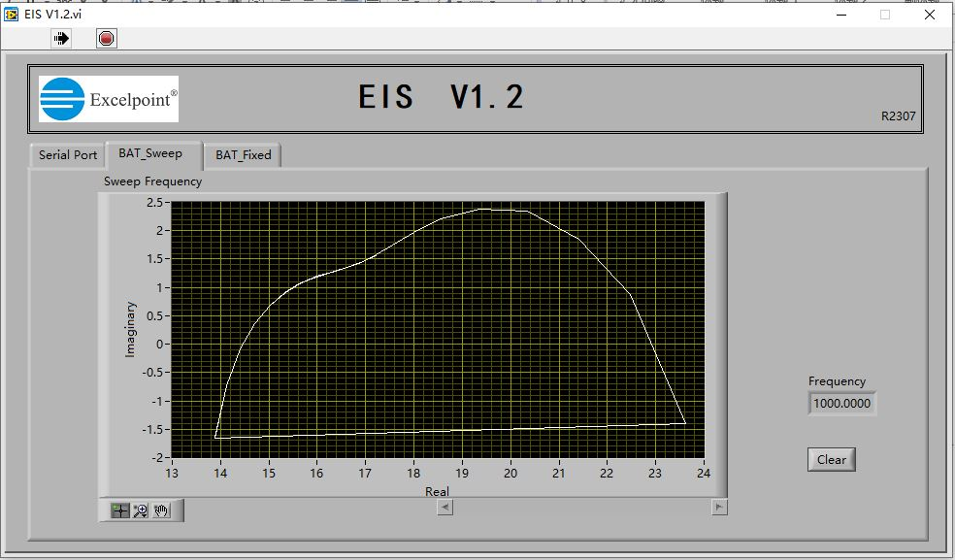Viewport: 955px width, 560px height.
Task: Activate the graph zoom magnifier tool
Action: point(141,511)
